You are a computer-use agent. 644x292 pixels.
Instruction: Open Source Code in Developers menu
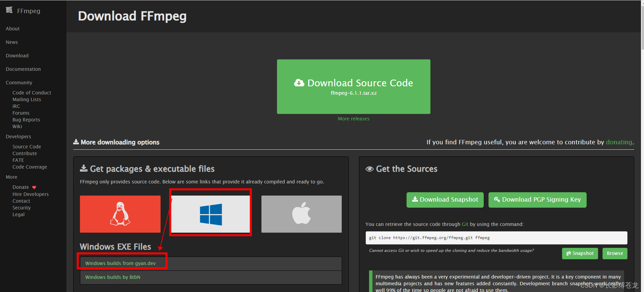tap(27, 147)
